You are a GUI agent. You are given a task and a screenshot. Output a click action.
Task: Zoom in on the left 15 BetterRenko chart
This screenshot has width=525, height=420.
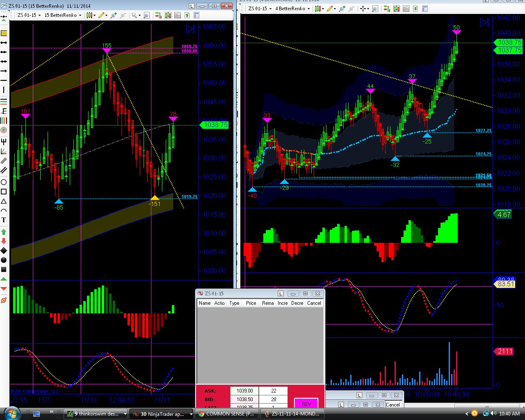pos(114,15)
